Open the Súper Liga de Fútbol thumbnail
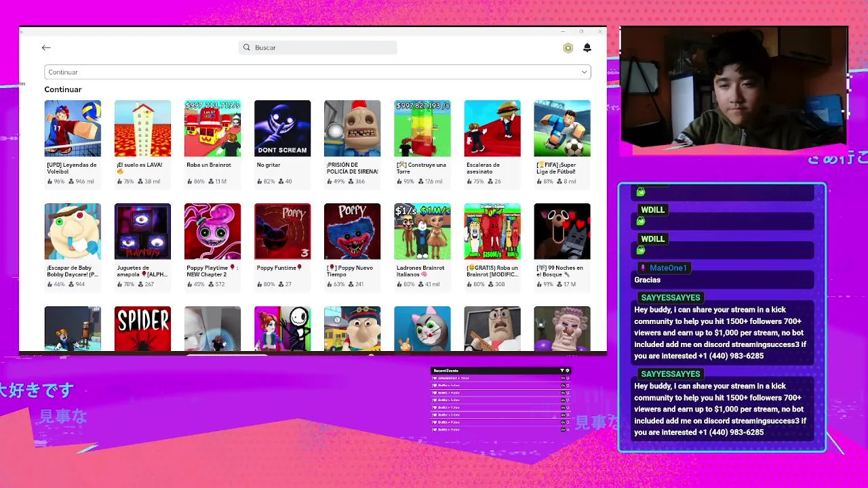This screenshot has height=488, width=868. [562, 128]
